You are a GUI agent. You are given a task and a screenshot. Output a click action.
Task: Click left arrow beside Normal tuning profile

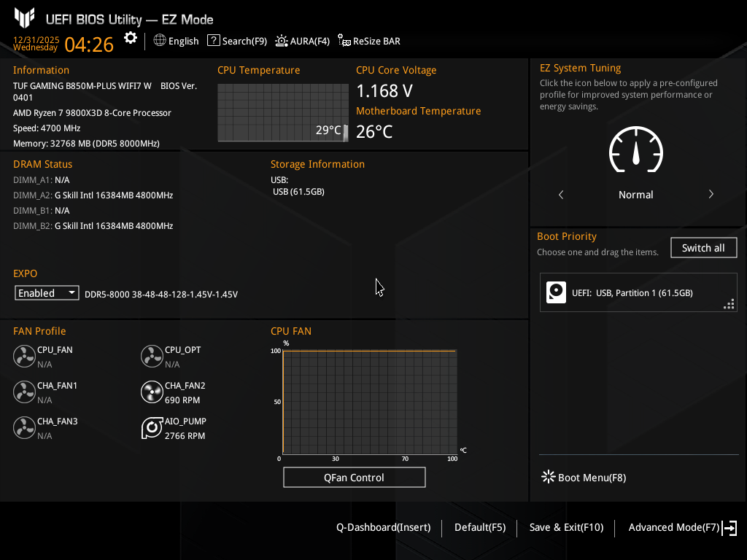point(561,195)
